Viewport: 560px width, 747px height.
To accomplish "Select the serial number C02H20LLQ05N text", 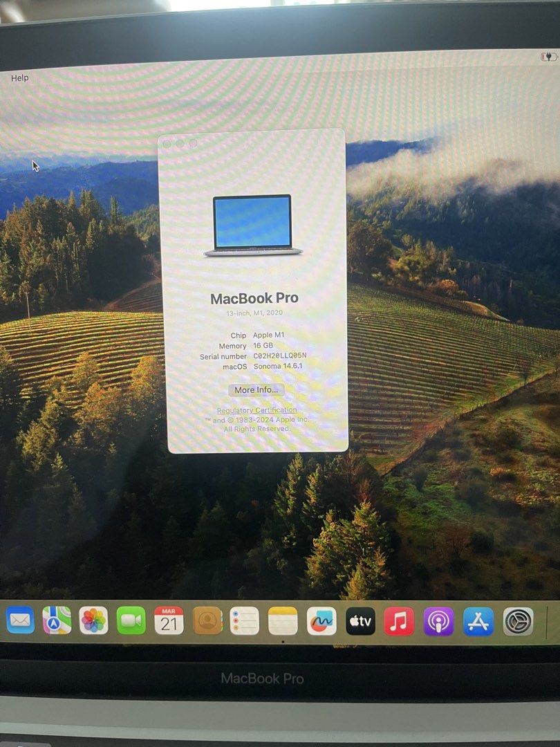I will (x=280, y=356).
